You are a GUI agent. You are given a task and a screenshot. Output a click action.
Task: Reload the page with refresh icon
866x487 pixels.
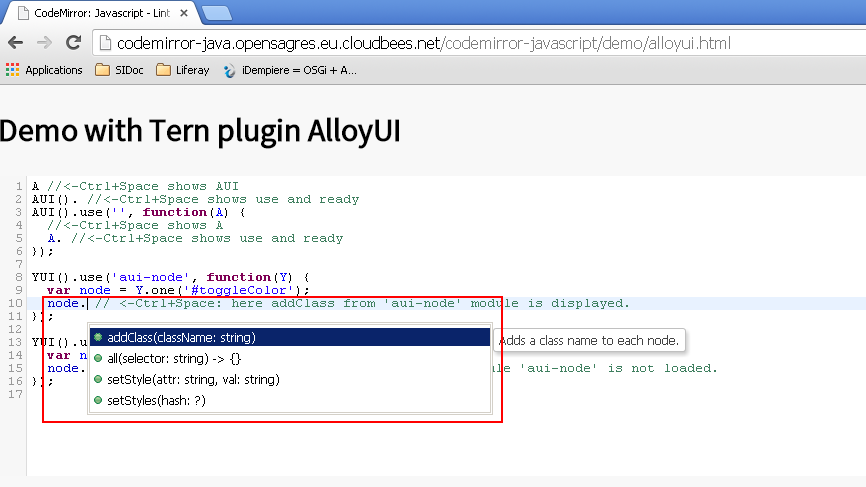pos(73,43)
